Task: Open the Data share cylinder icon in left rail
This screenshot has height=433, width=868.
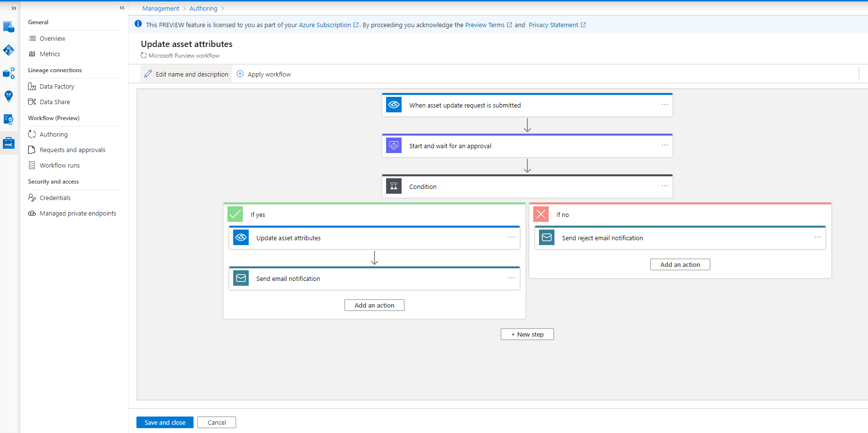Action: point(9,73)
